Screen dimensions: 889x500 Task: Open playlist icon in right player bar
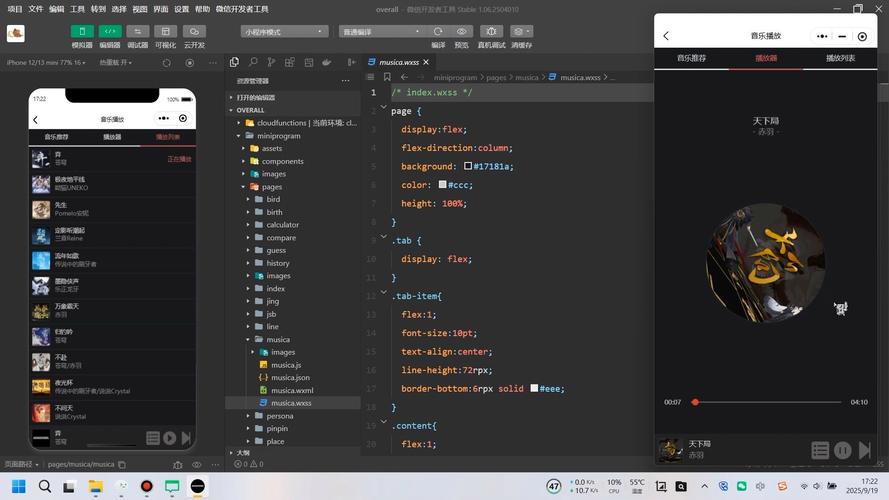pos(820,451)
